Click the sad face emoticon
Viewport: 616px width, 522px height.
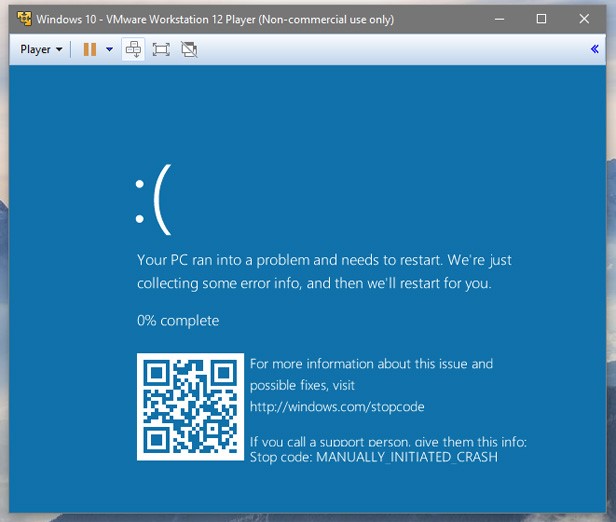coord(153,199)
